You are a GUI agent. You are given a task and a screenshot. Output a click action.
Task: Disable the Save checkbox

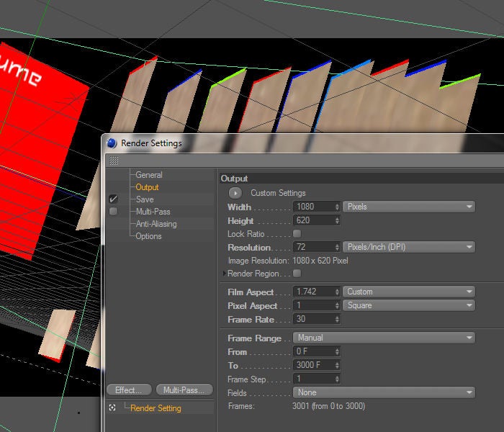coord(113,199)
